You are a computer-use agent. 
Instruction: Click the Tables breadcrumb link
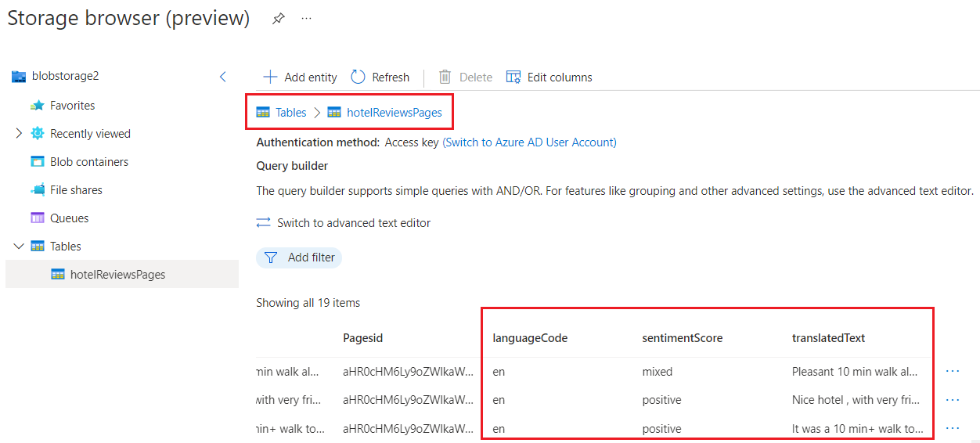tap(290, 113)
